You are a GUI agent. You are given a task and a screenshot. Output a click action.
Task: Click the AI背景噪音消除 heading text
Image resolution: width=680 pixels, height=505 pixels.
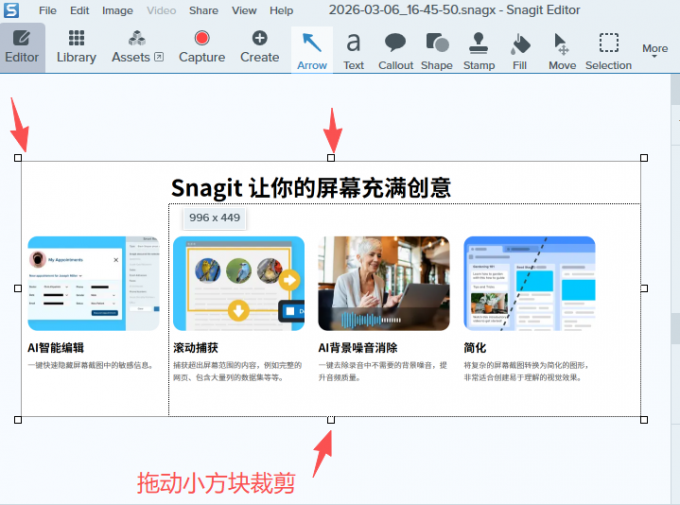coord(357,348)
